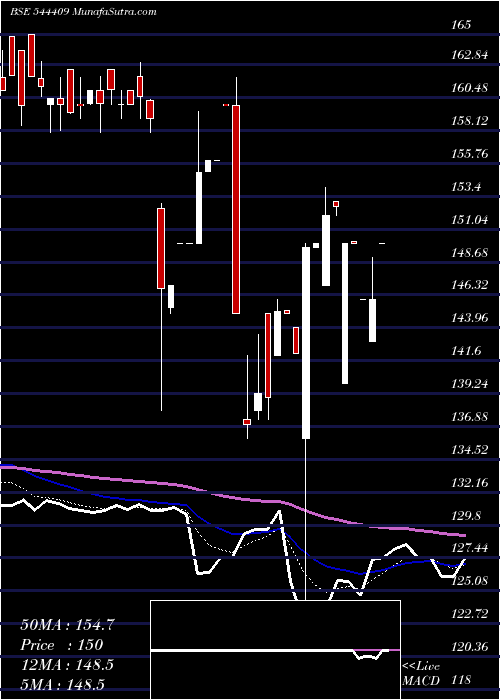Image resolution: width=500 pixels, height=700 pixels.
Task: Click the 158.12 price axis label
Action: coord(470,121)
